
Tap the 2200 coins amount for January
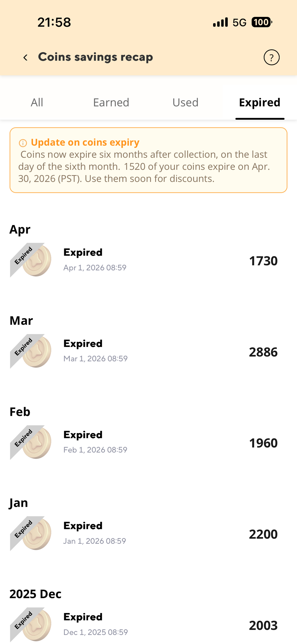(x=263, y=534)
